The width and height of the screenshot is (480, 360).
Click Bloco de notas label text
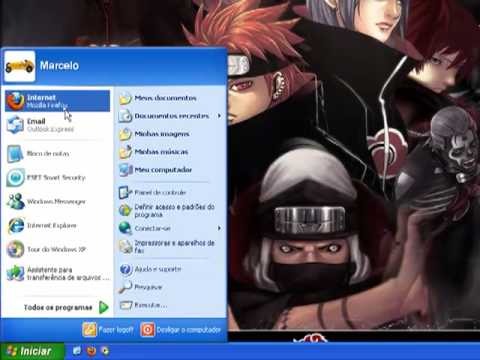click(48, 154)
